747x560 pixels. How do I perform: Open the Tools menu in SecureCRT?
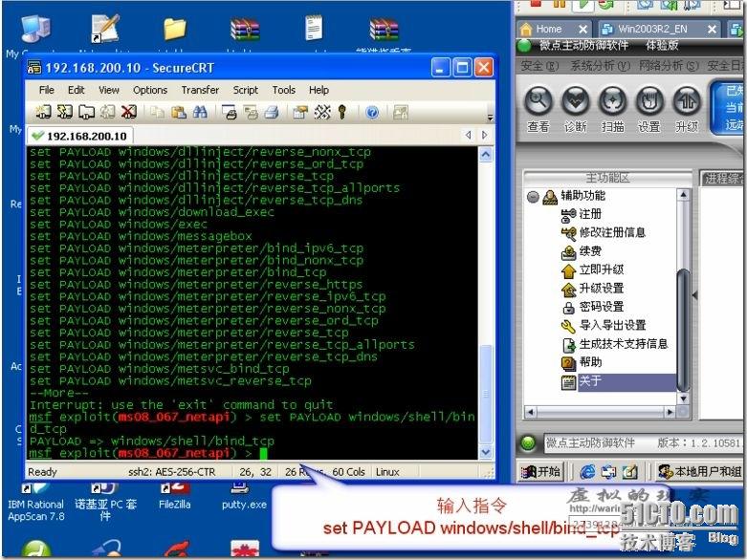(x=283, y=90)
